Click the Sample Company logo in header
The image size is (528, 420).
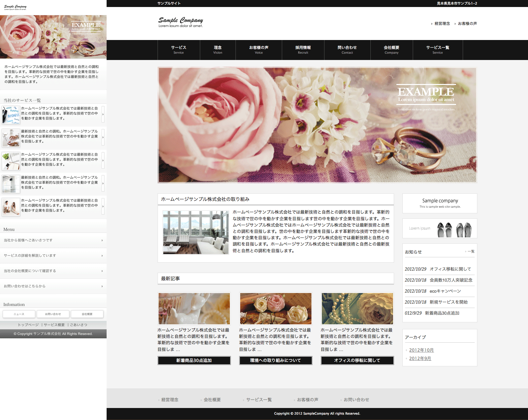[181, 22]
